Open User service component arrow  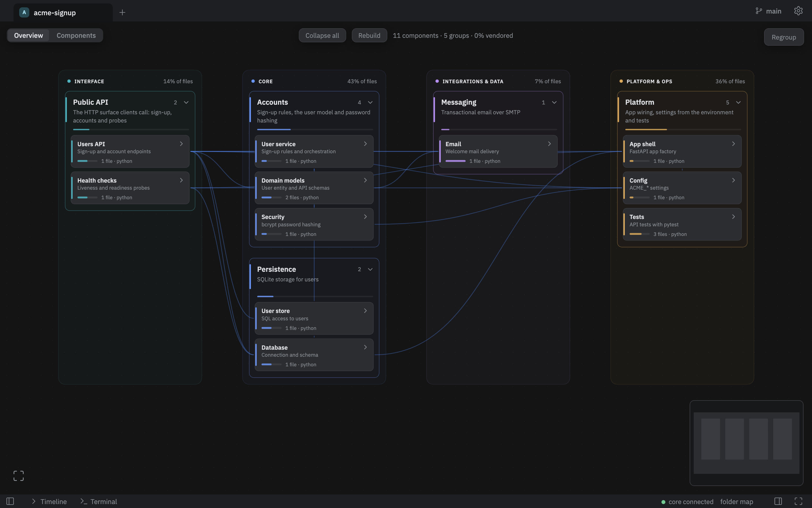365,144
